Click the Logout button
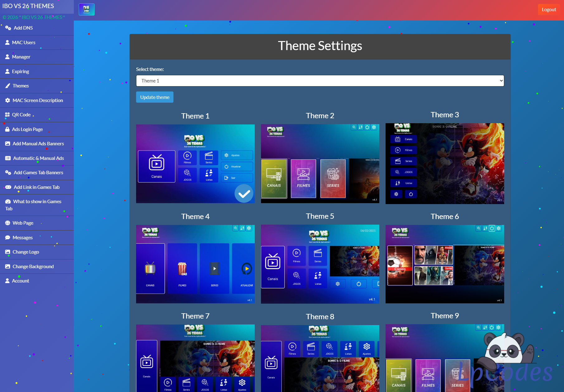This screenshot has height=392, width=564. 549,10
